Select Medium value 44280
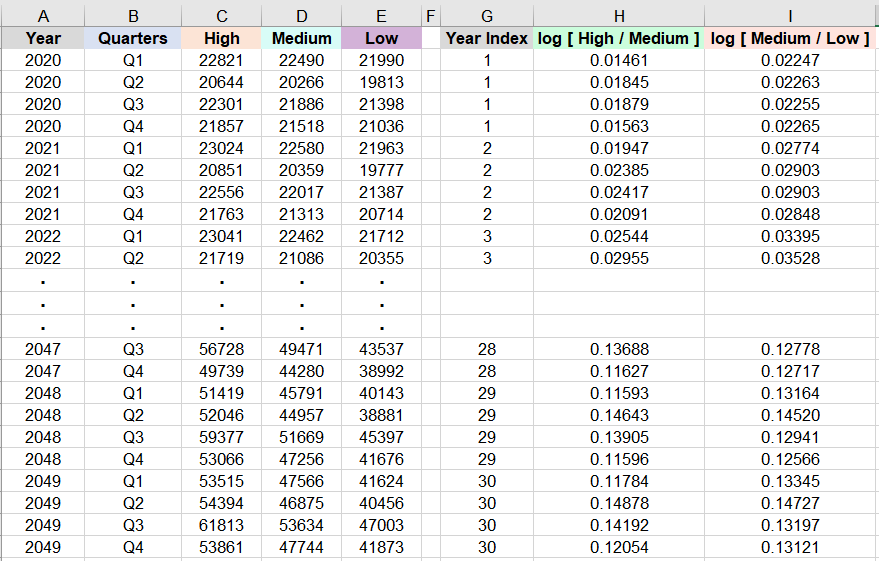Viewport: 879px width, 561px height. tap(302, 371)
